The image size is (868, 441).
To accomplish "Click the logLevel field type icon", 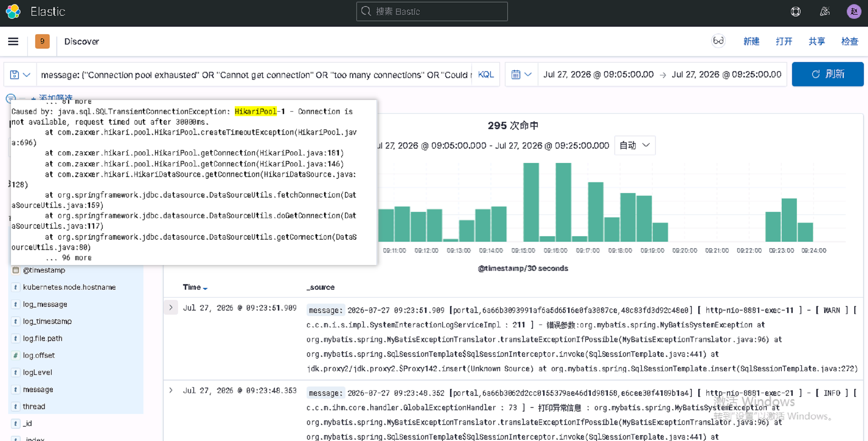I will tap(15, 373).
